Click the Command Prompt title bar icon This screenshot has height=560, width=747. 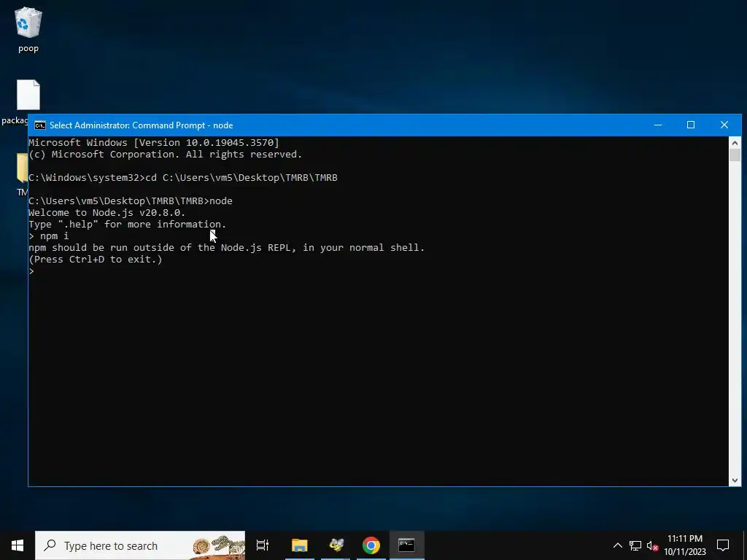[x=40, y=125]
